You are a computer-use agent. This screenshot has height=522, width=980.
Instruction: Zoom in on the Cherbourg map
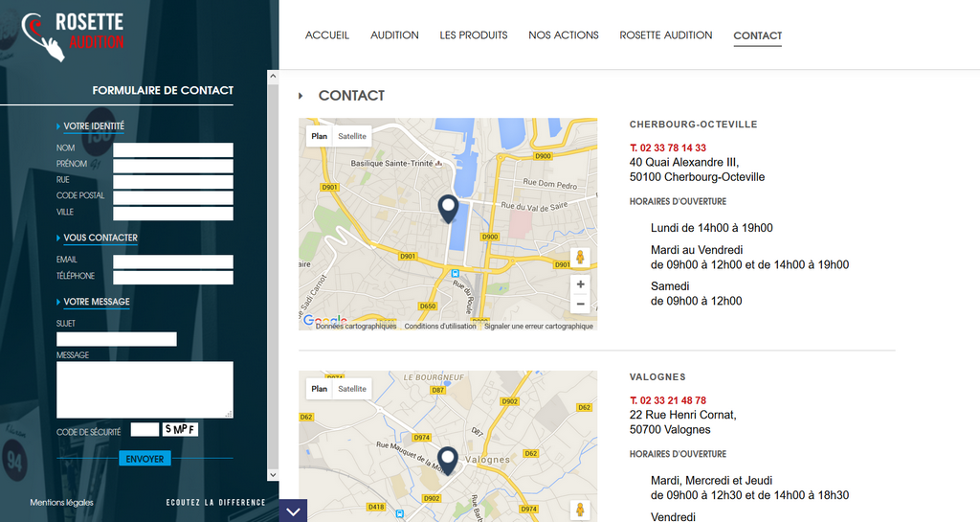[580, 284]
